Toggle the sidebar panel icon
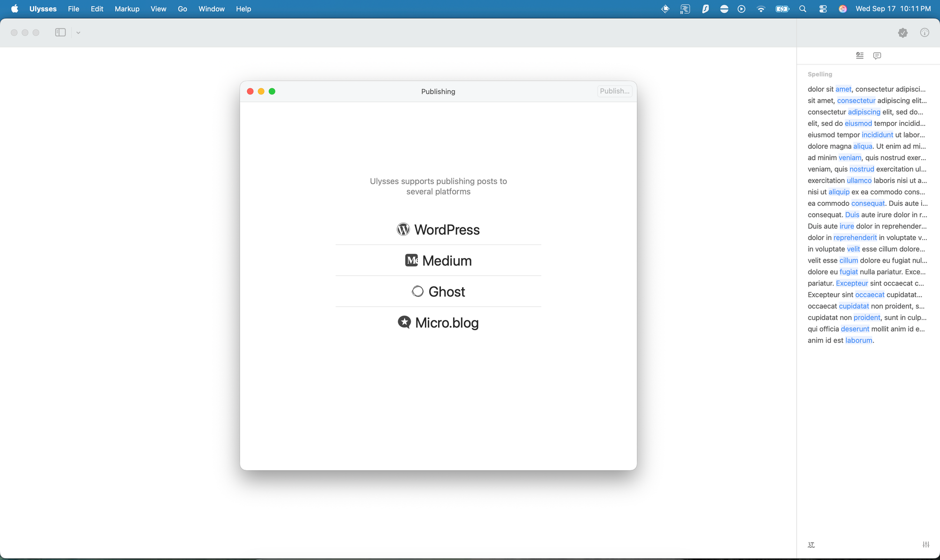The width and height of the screenshot is (940, 560). (60, 32)
